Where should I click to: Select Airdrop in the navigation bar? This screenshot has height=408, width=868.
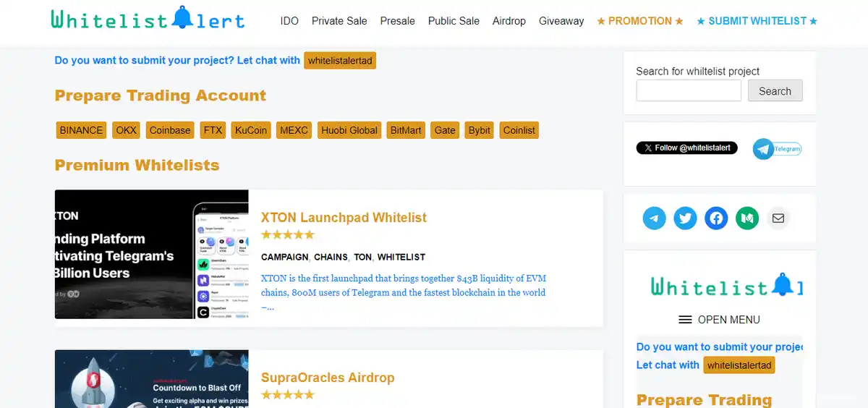pyautogui.click(x=509, y=21)
